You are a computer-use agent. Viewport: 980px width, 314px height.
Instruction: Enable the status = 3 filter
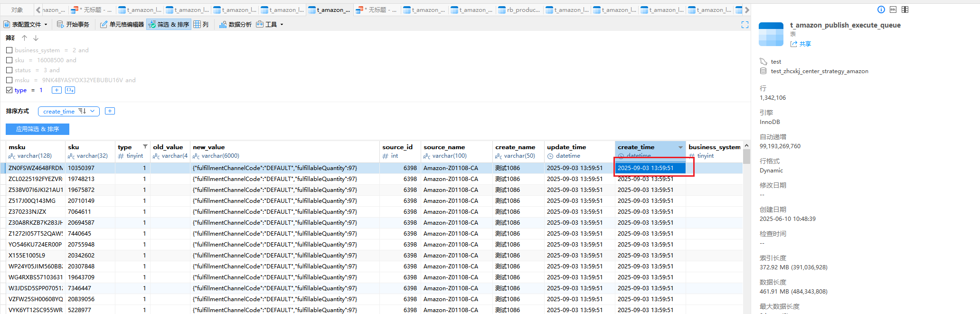[9, 70]
